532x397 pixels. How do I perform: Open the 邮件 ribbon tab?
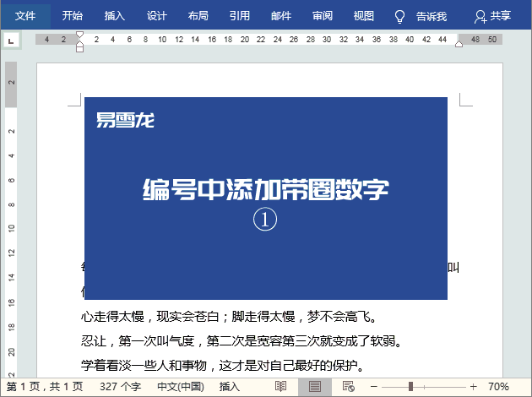(281, 15)
